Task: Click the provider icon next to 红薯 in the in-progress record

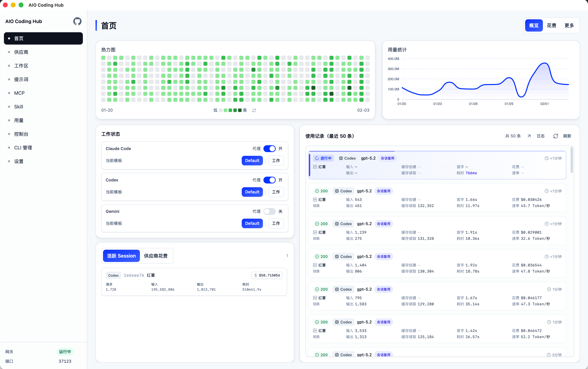Action: pos(315,167)
